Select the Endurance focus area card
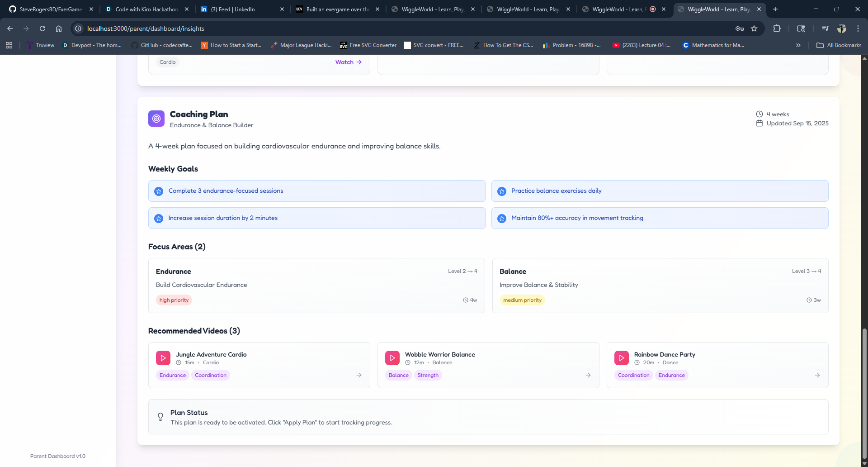The image size is (868, 467). (316, 286)
